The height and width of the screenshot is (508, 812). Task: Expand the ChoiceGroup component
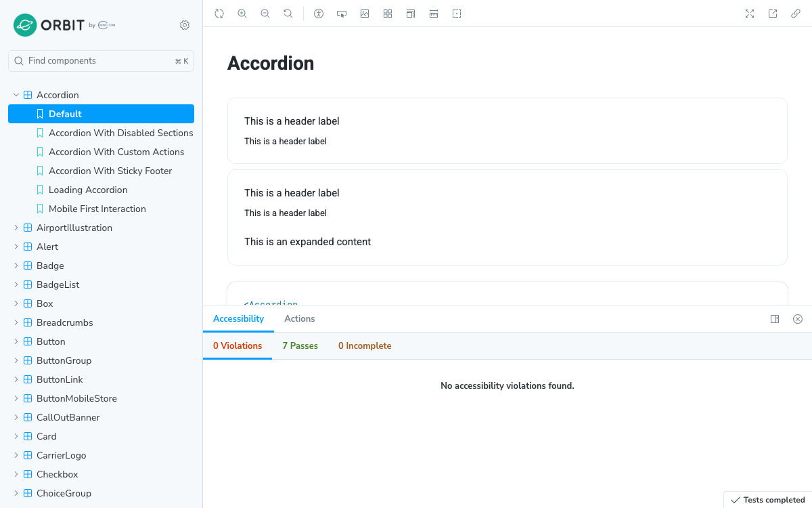(x=101, y=493)
